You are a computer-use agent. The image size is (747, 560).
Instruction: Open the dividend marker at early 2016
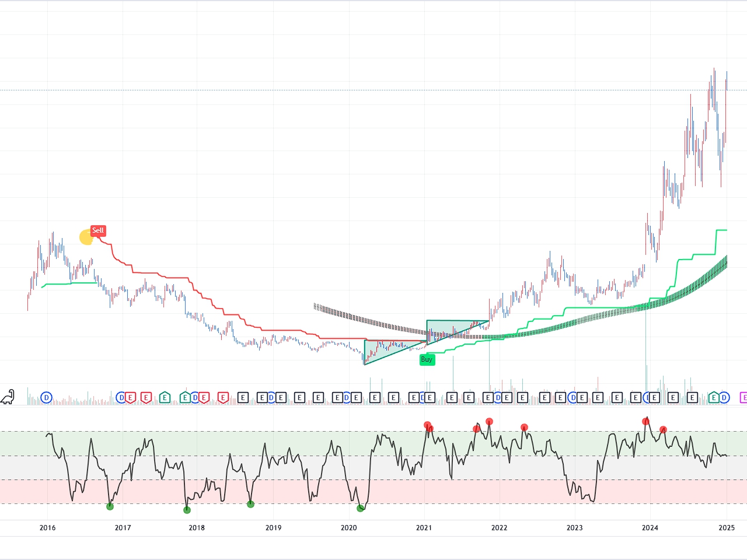click(47, 398)
